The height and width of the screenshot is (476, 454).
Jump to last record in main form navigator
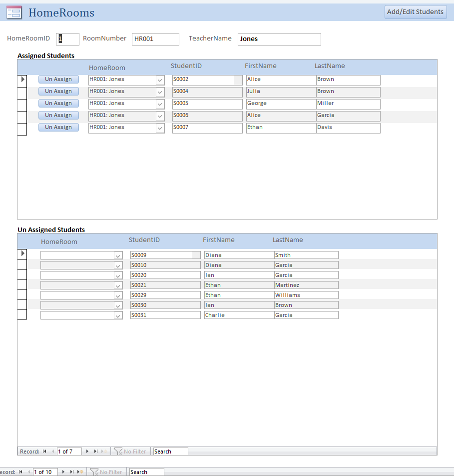pos(72,472)
